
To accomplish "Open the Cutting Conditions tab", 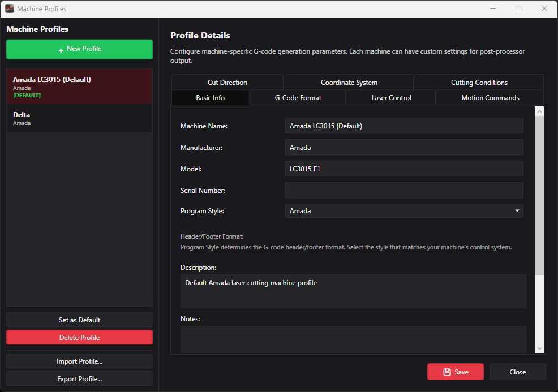I will click(479, 82).
